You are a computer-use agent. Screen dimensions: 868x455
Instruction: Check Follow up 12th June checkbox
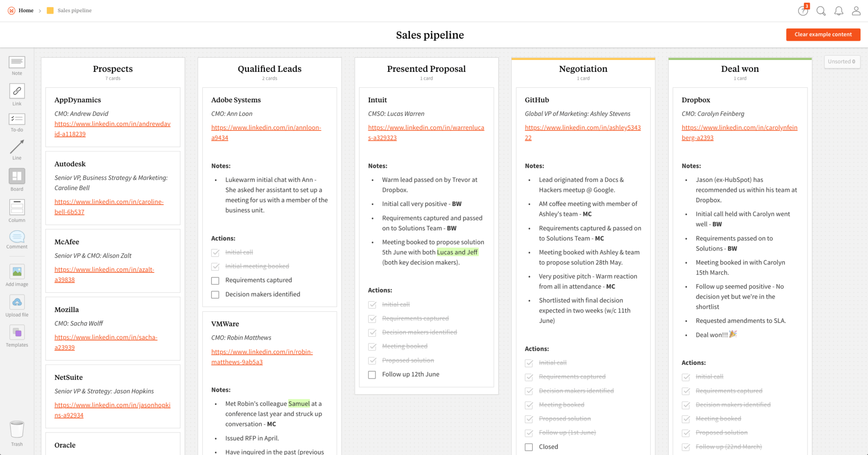tap(372, 375)
